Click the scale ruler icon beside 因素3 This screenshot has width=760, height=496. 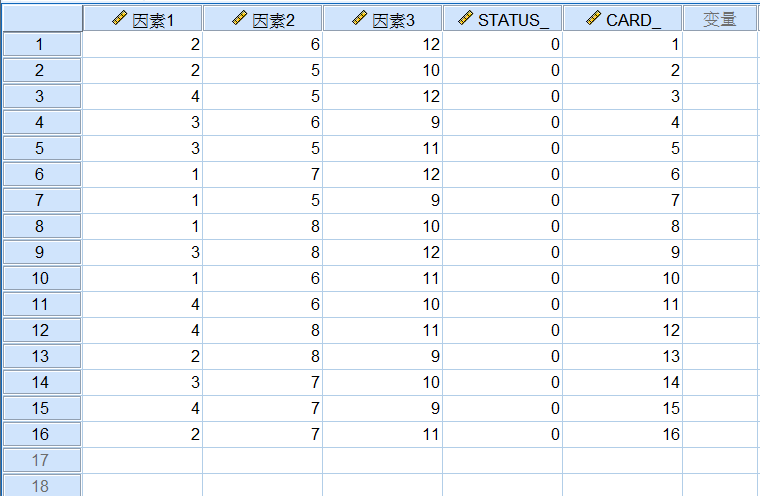(x=360, y=18)
